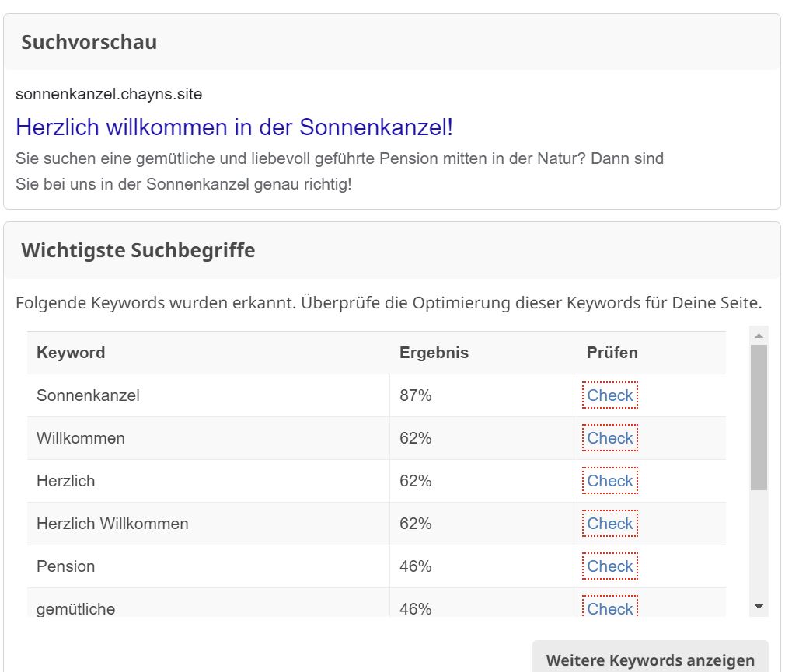Select the gemütliche keyword cell
Image resolution: width=792 pixels, height=672 pixels.
208,603
